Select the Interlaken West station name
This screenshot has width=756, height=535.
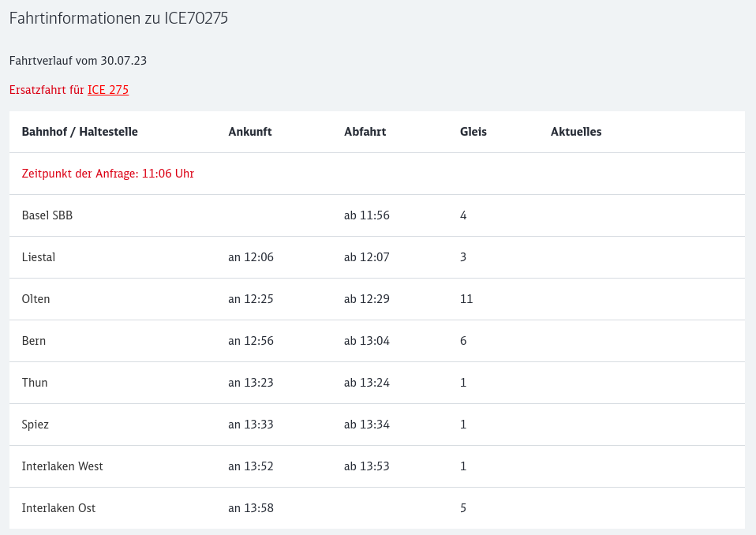[62, 466]
